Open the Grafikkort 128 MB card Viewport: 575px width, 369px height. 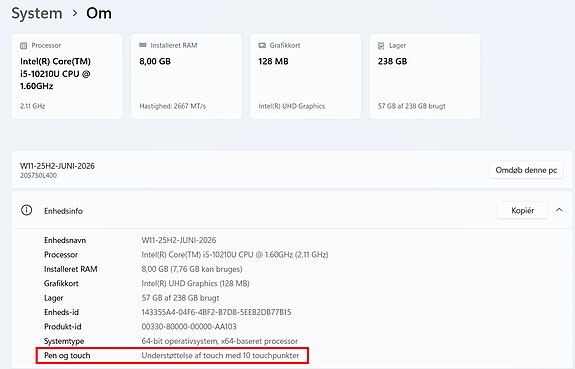tap(305, 76)
